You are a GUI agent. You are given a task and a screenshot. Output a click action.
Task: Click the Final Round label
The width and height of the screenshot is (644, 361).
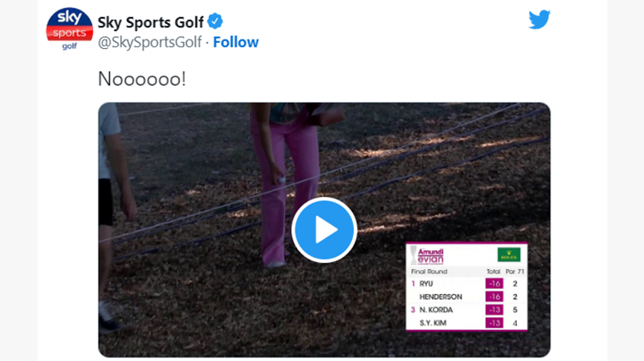coord(429,272)
